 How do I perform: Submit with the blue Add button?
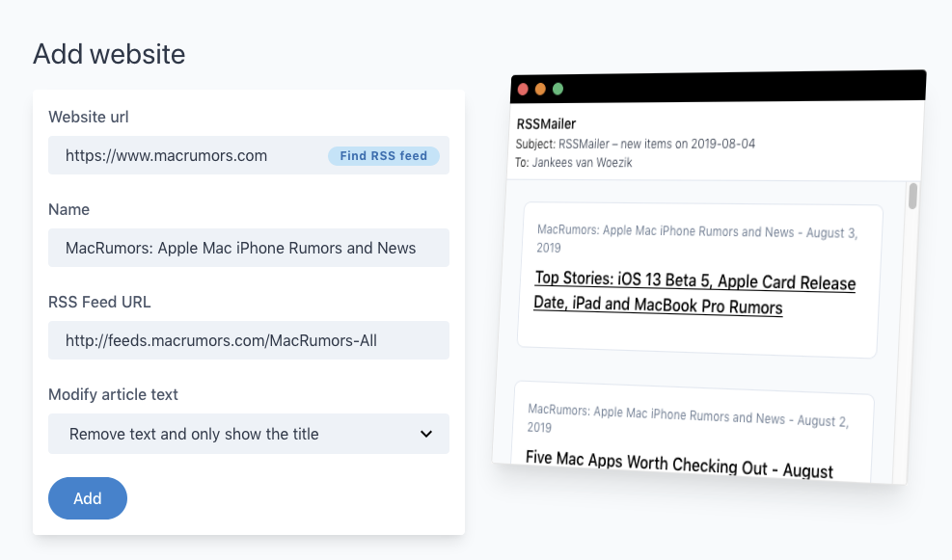(88, 498)
